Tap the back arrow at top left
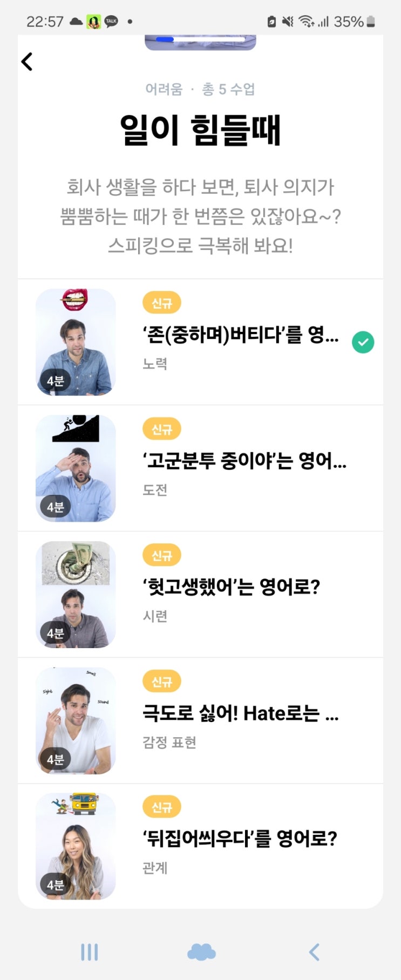 point(27,62)
